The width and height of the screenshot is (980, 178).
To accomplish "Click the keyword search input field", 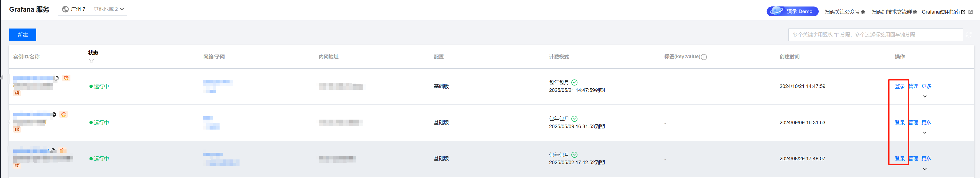I will click(875, 35).
